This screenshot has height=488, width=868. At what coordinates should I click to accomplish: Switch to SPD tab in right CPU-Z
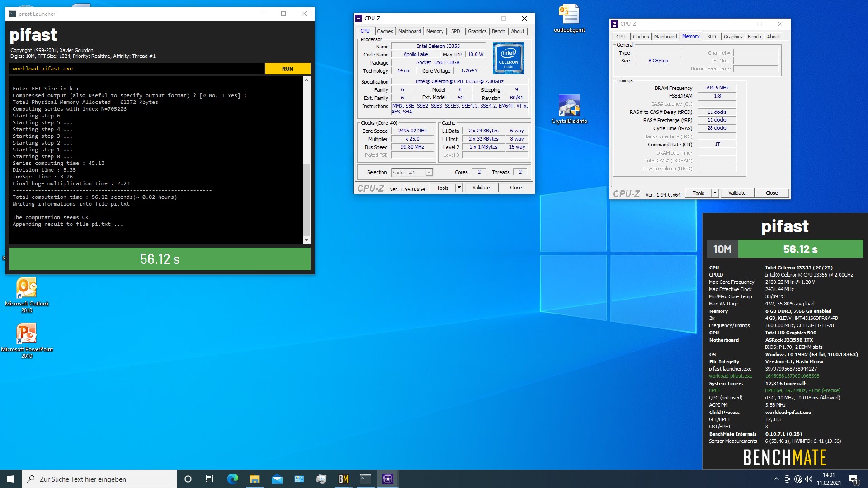tap(712, 37)
